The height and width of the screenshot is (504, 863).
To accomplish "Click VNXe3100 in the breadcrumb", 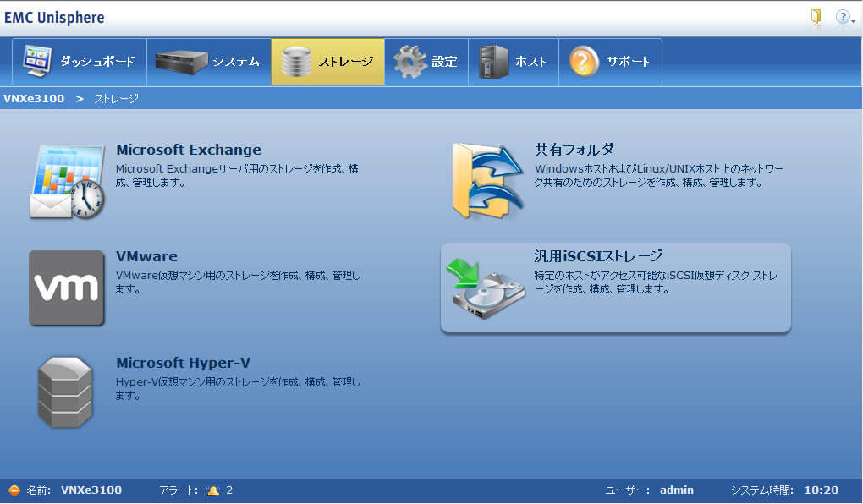I will click(34, 99).
